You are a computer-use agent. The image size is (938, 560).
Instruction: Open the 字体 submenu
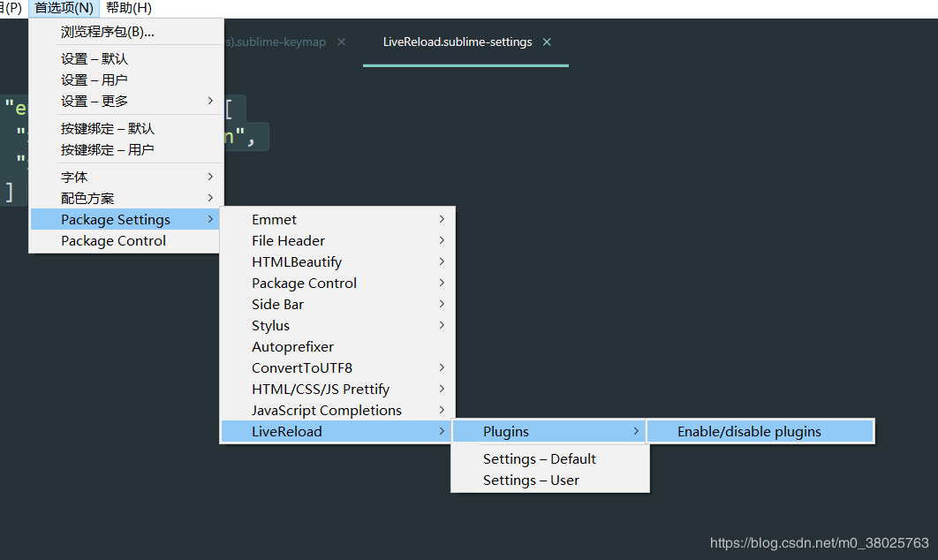click(126, 177)
